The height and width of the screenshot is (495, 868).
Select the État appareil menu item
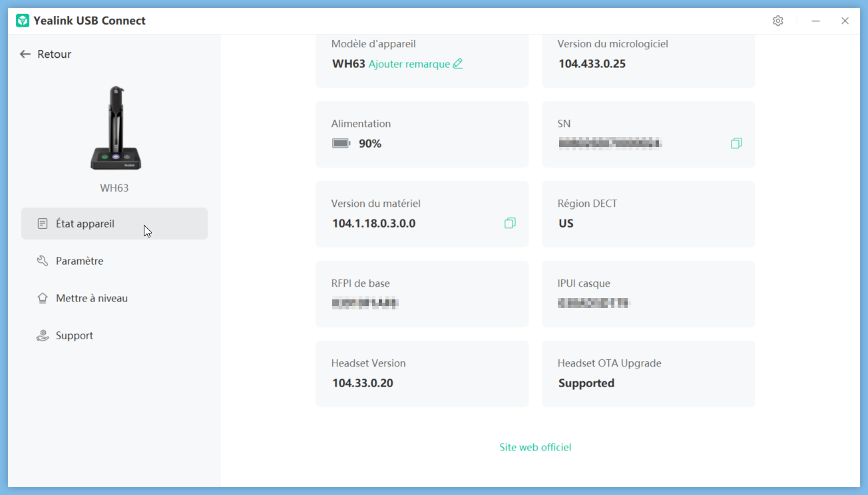pyautogui.click(x=114, y=224)
